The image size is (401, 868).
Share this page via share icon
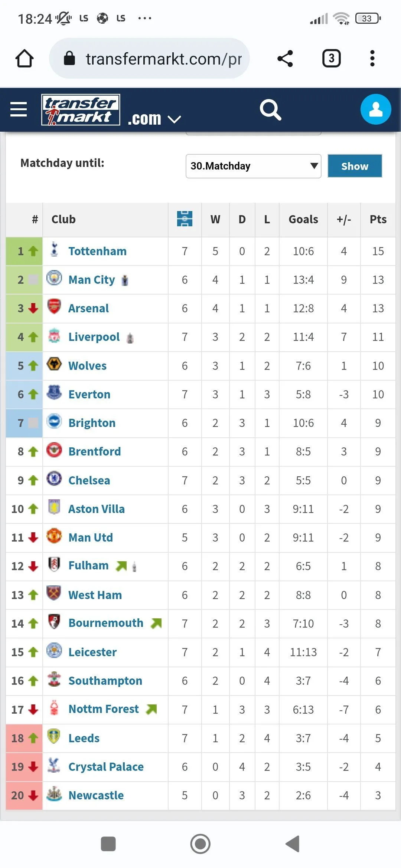(285, 59)
